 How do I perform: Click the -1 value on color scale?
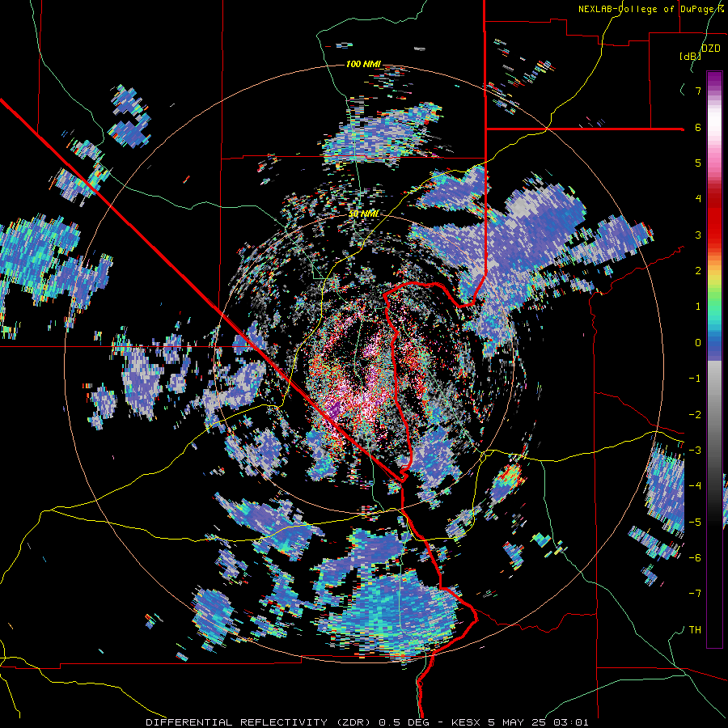(x=695, y=379)
